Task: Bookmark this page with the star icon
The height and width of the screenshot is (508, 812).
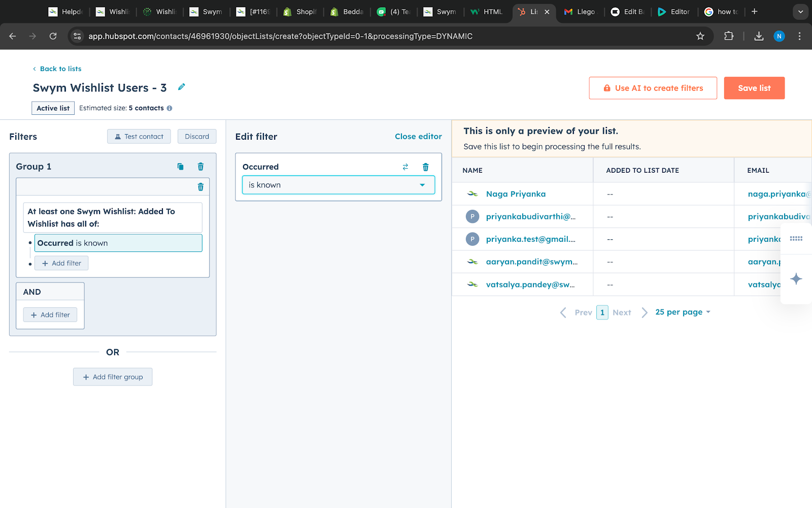Action: point(700,36)
